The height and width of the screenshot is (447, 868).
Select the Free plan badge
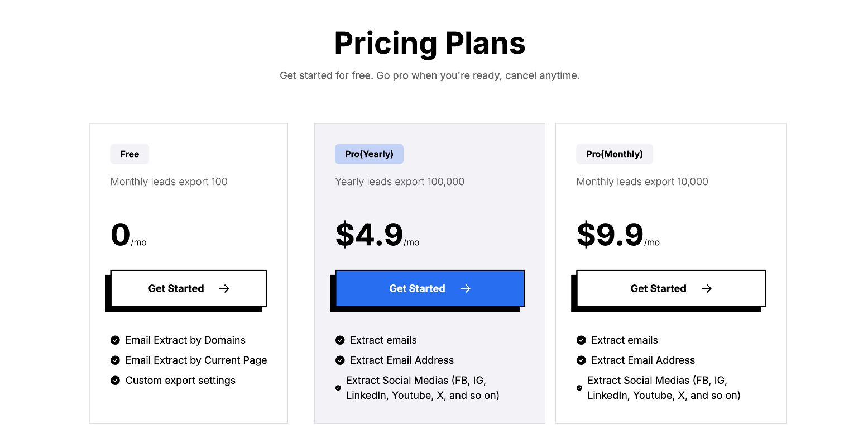pos(130,154)
